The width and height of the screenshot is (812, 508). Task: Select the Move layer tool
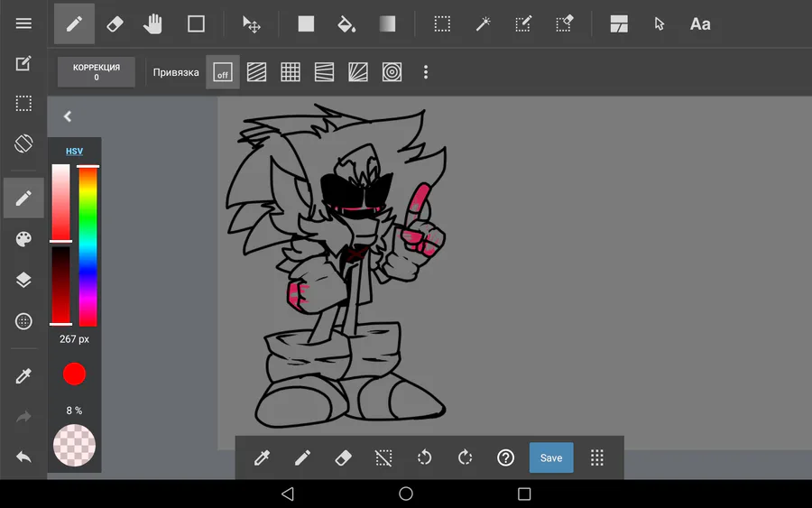(x=251, y=23)
